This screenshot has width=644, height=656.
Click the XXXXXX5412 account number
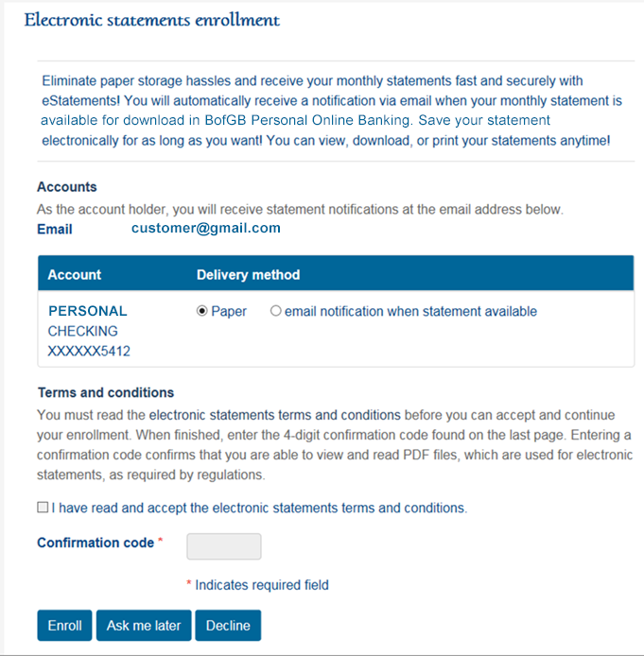(89, 351)
